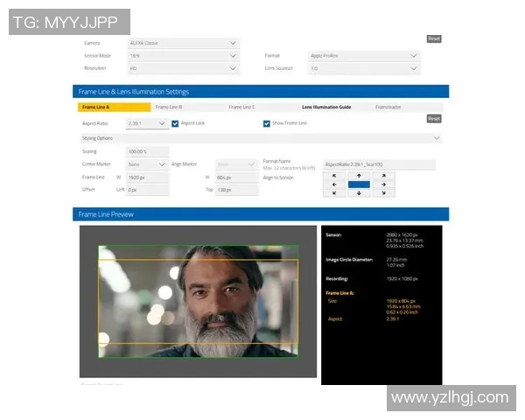This screenshot has width=525, height=420.
Task: Open the Aspect Ratio dropdown
Action: tap(146, 123)
